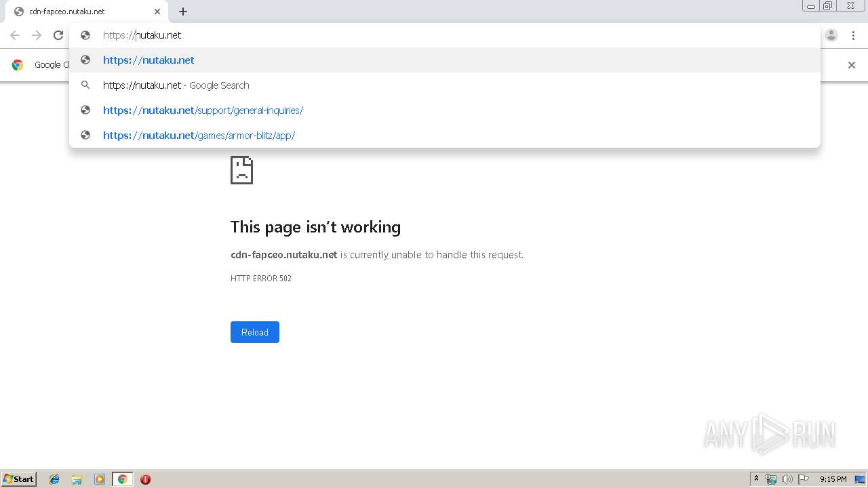Go forward with the forward arrow
This screenshot has width=868, height=488.
click(x=37, y=35)
